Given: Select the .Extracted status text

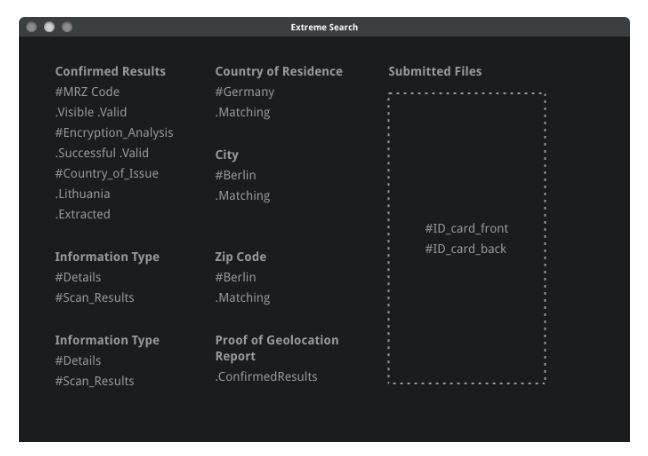Looking at the screenshot, I should coord(83,214).
